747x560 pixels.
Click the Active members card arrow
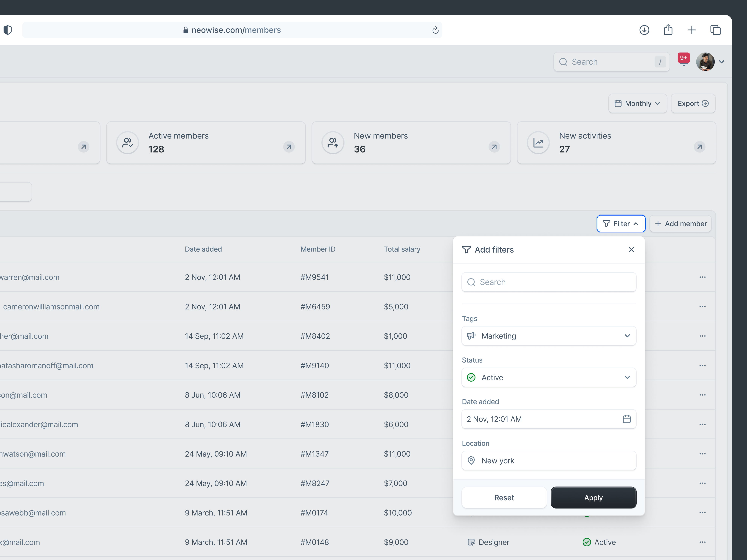288,147
